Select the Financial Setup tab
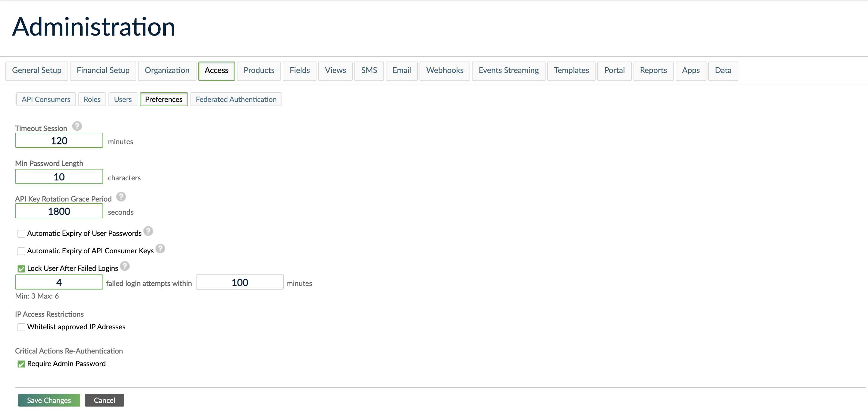Viewport: 868px width, 415px height. [103, 71]
